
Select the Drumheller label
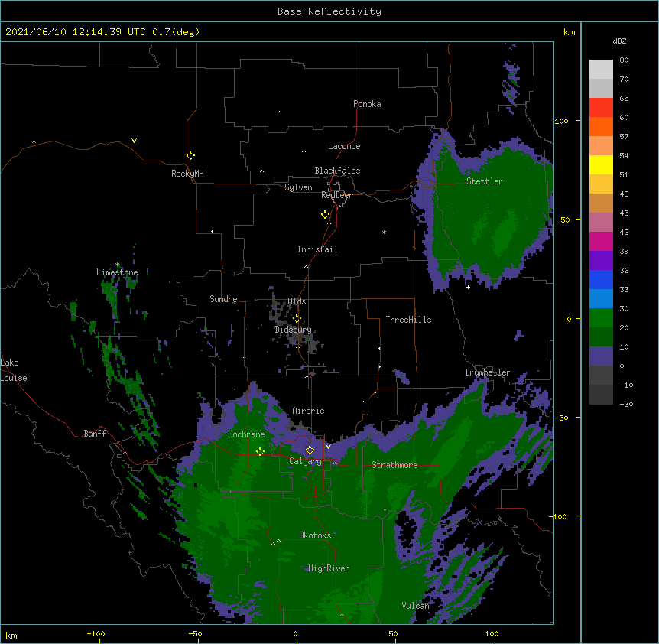click(488, 372)
